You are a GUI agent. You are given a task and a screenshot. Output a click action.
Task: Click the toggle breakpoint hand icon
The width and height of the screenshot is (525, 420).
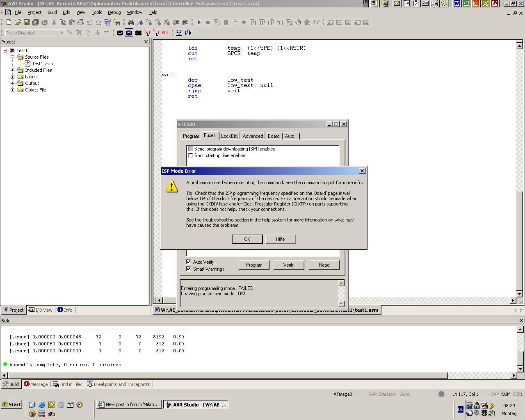pyautogui.click(x=298, y=22)
